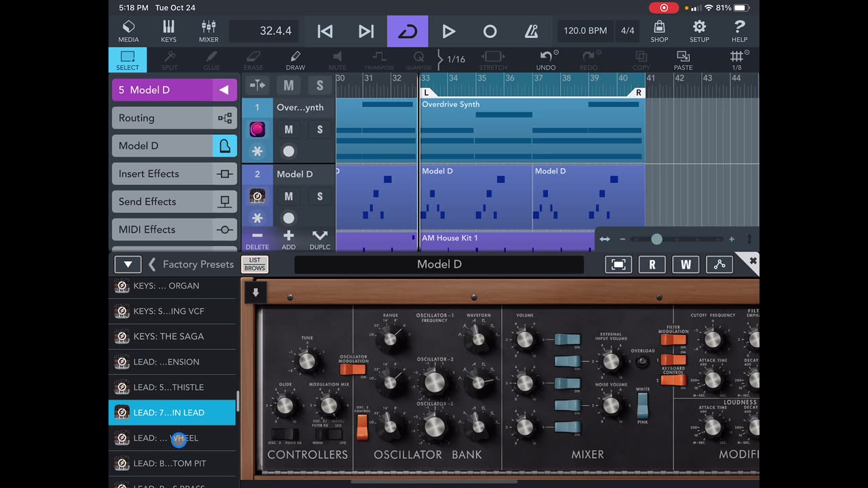The height and width of the screenshot is (488, 868).
Task: Collapse the 5 Model D inspector arrow
Action: pyautogui.click(x=223, y=90)
